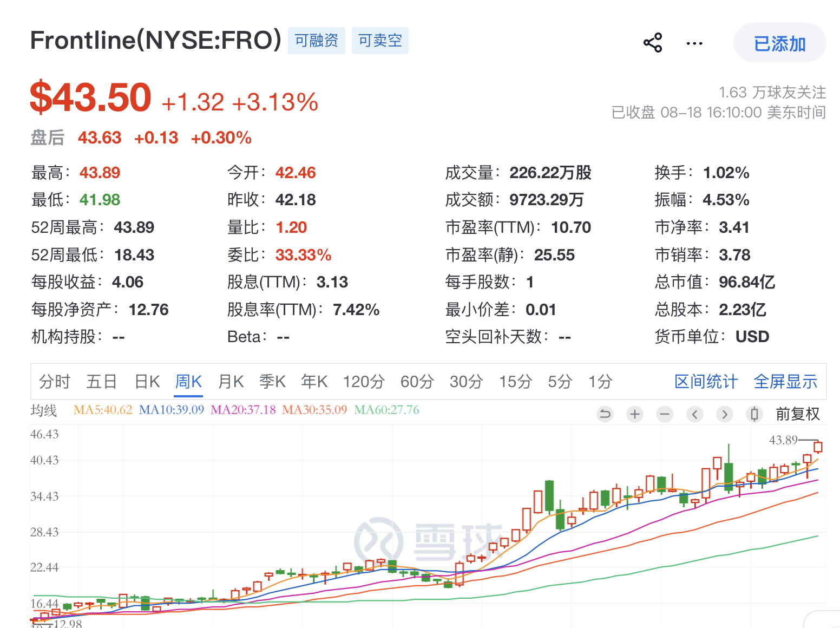This screenshot has width=840, height=628.
Task: Select the 30分 interval tab
Action: [467, 382]
